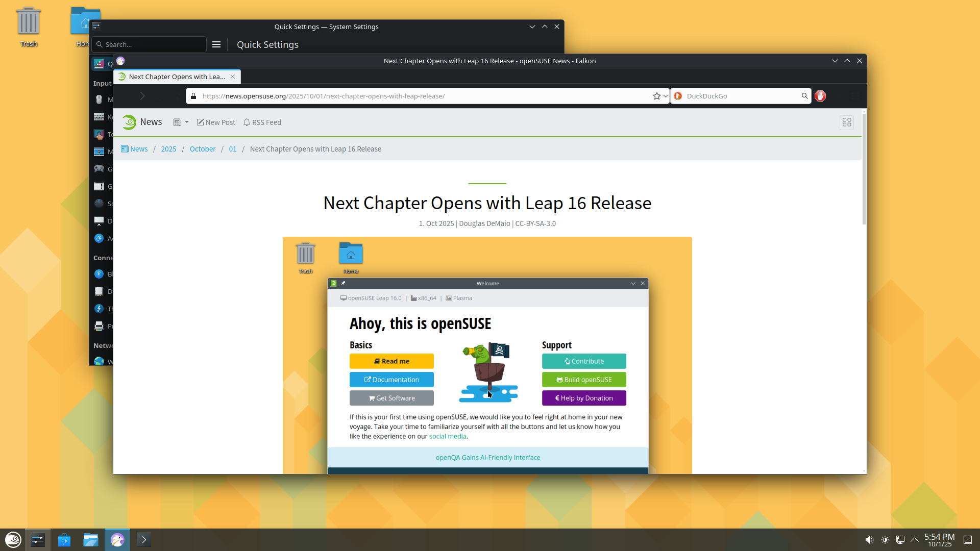This screenshot has height=551, width=980.
Task: Open Konsole terminal from taskbar
Action: pos(144,540)
